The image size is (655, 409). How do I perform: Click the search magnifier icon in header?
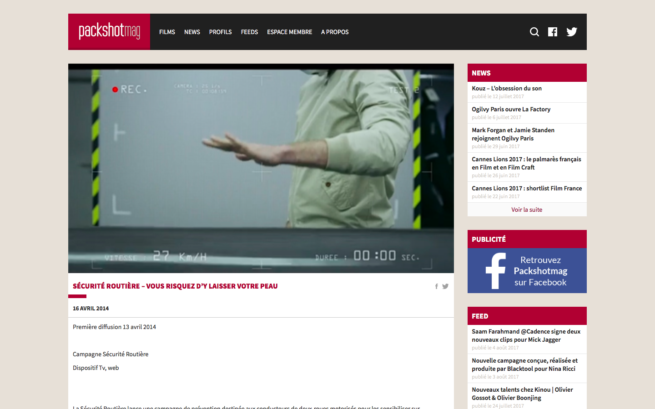pyautogui.click(x=534, y=32)
